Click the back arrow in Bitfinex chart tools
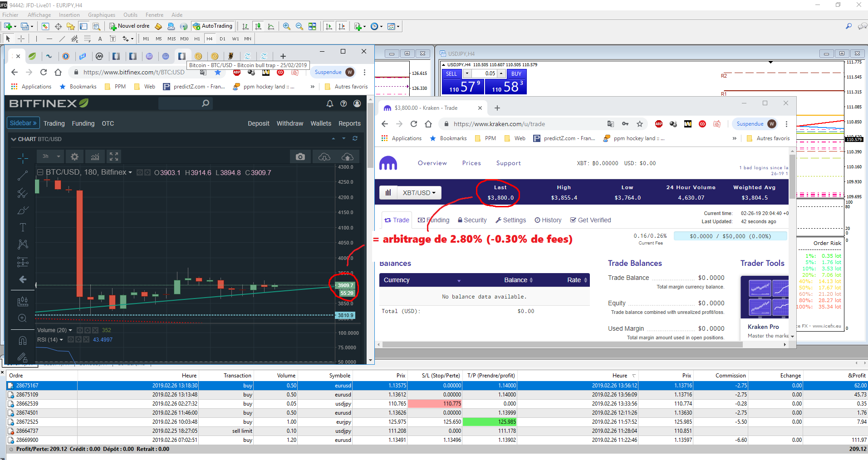 click(x=23, y=279)
